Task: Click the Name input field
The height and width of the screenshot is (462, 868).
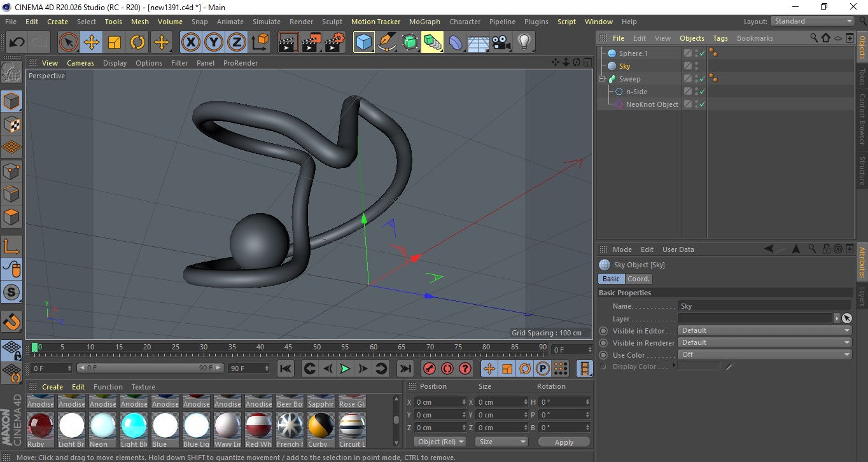Action: [x=764, y=306]
